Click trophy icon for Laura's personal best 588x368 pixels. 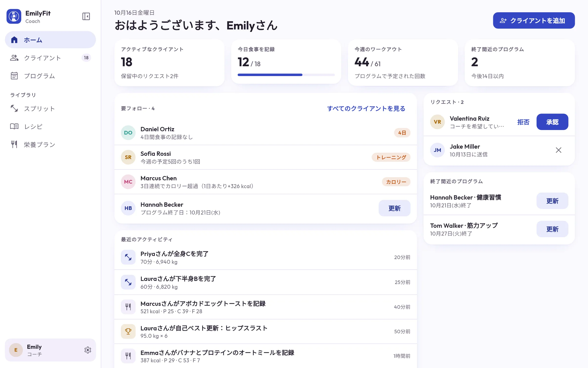128,331
